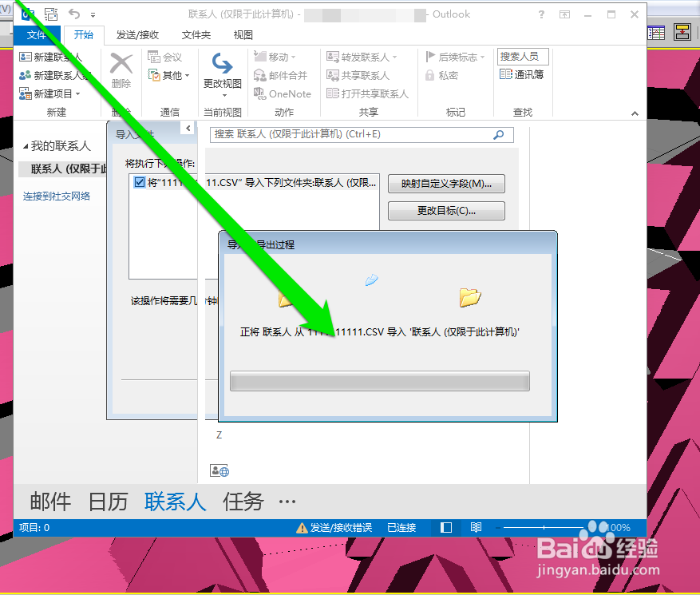Click Map Custom Fields (映射自定义字段) button
Screen dimensions: 700x595
tap(446, 184)
